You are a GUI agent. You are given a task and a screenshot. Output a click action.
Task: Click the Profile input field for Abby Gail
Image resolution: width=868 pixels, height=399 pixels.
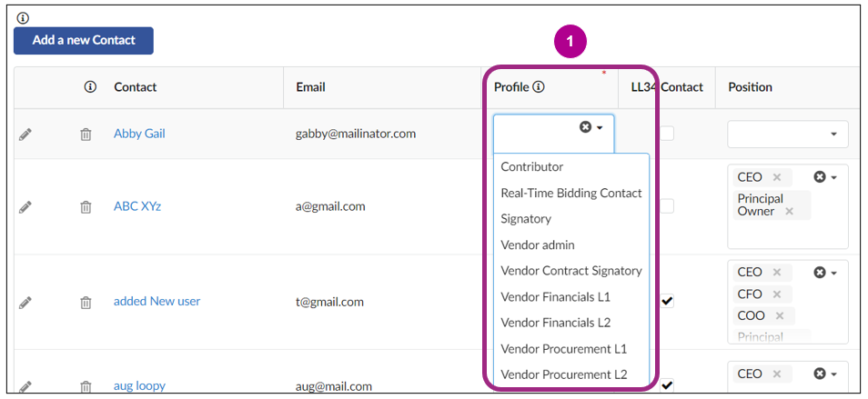coord(537,133)
